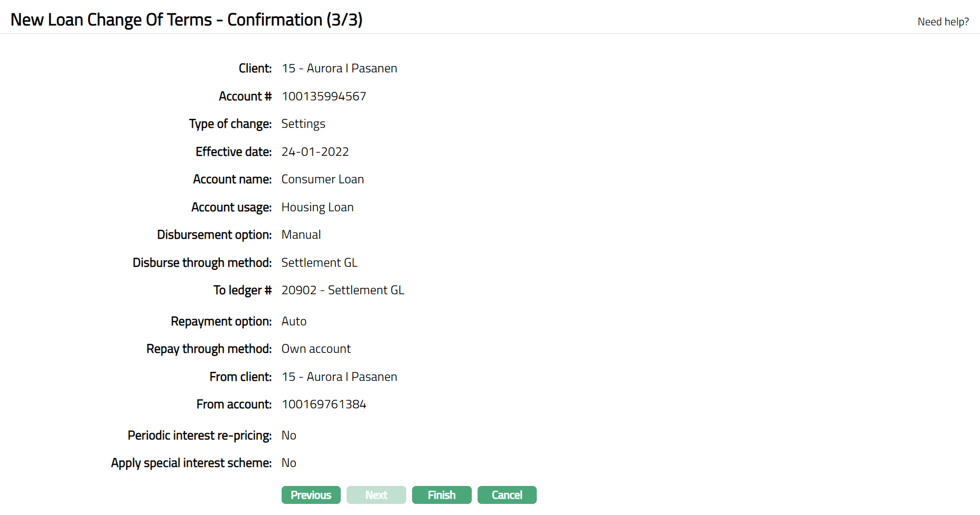Click the effective date 24-01-2022
980x515 pixels.
click(x=315, y=152)
